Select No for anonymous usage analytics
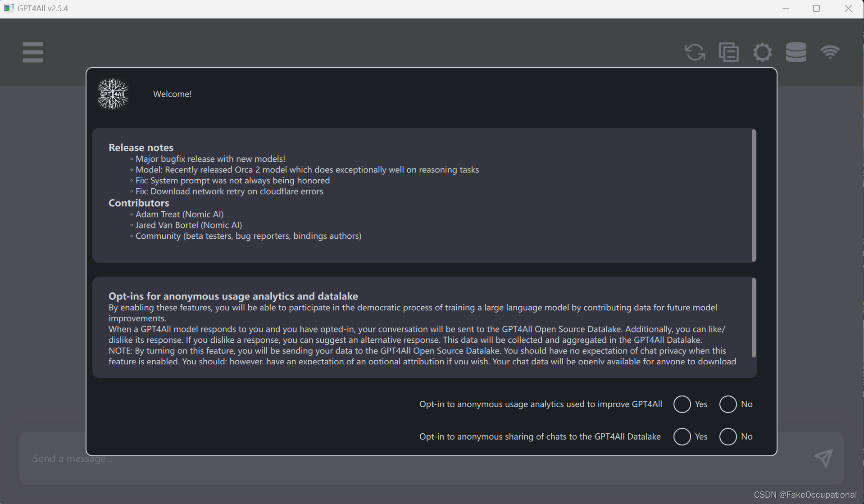The image size is (864, 504). coord(728,404)
